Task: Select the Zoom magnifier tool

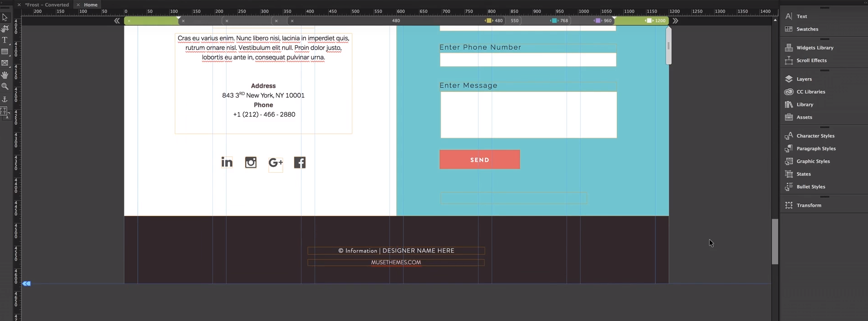Action: click(5, 86)
